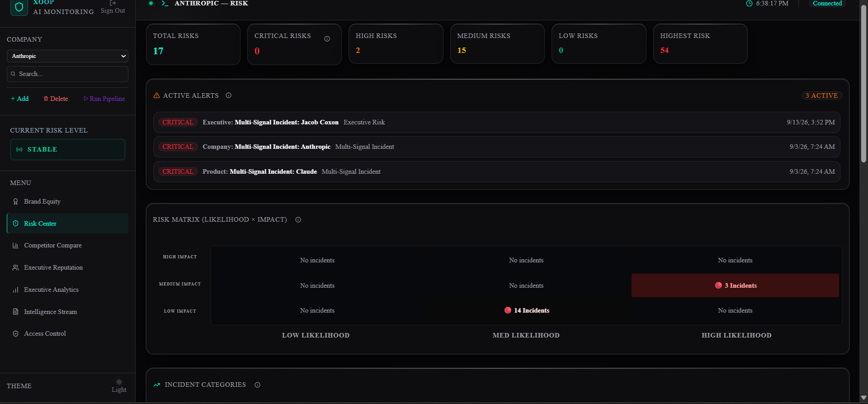Focus the company search field

(x=67, y=74)
